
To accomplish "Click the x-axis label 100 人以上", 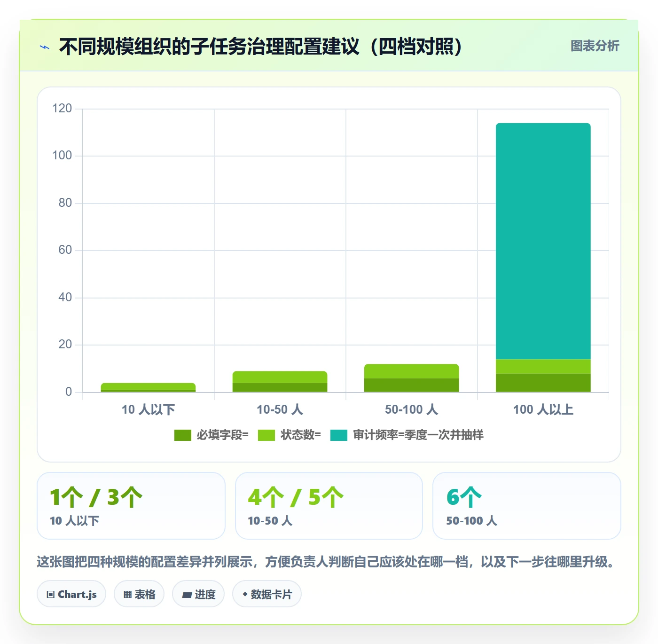I will pyautogui.click(x=543, y=409).
